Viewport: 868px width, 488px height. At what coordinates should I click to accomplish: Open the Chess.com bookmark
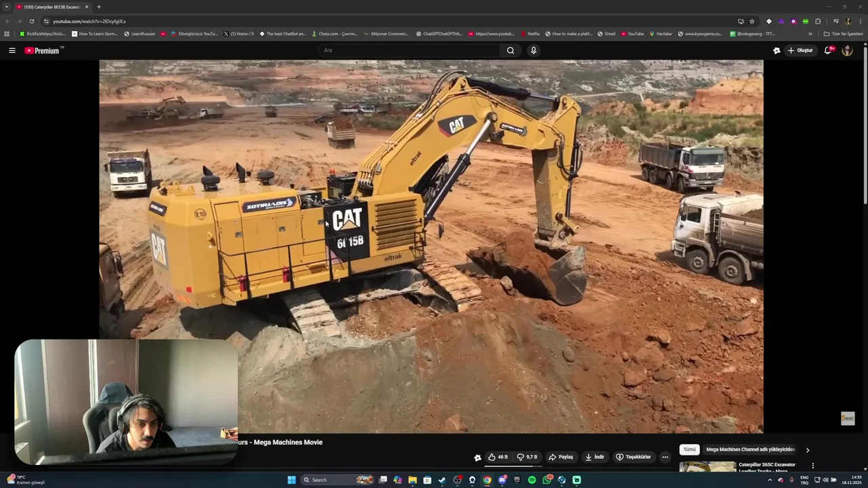pyautogui.click(x=334, y=34)
